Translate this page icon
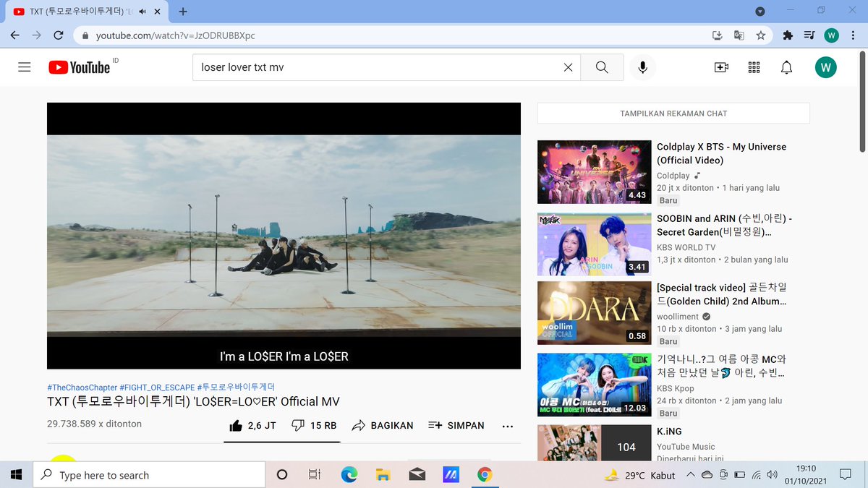 pos(739,35)
